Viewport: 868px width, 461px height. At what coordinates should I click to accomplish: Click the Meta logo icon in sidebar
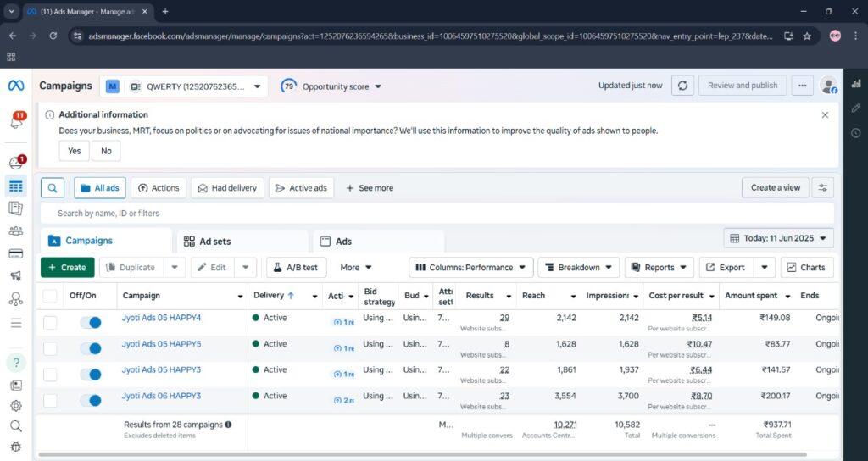coord(16,86)
